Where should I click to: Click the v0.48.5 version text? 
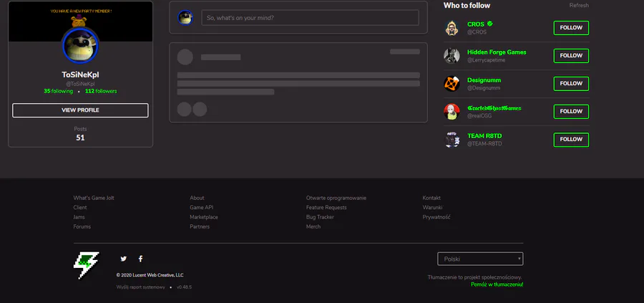click(184, 287)
